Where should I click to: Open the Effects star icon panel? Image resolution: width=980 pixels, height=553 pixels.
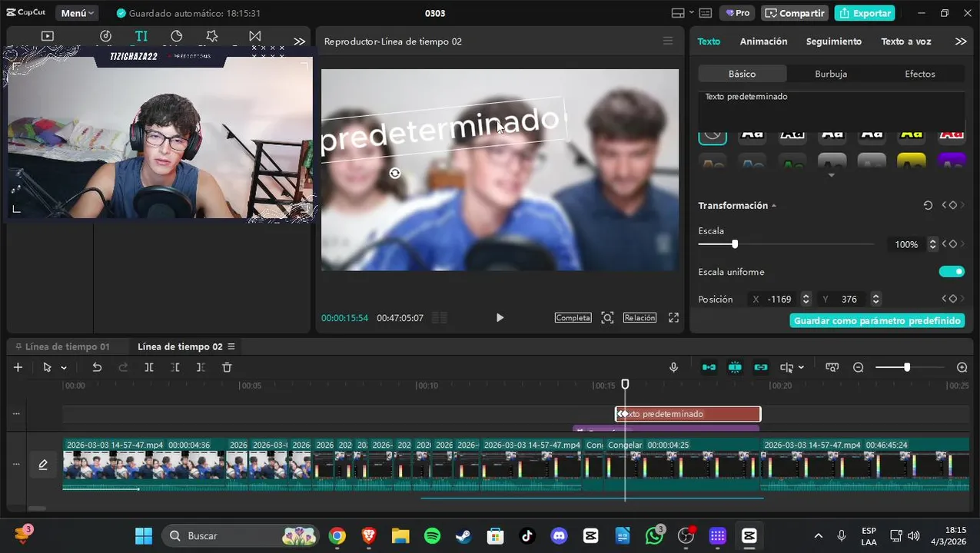pos(212,36)
